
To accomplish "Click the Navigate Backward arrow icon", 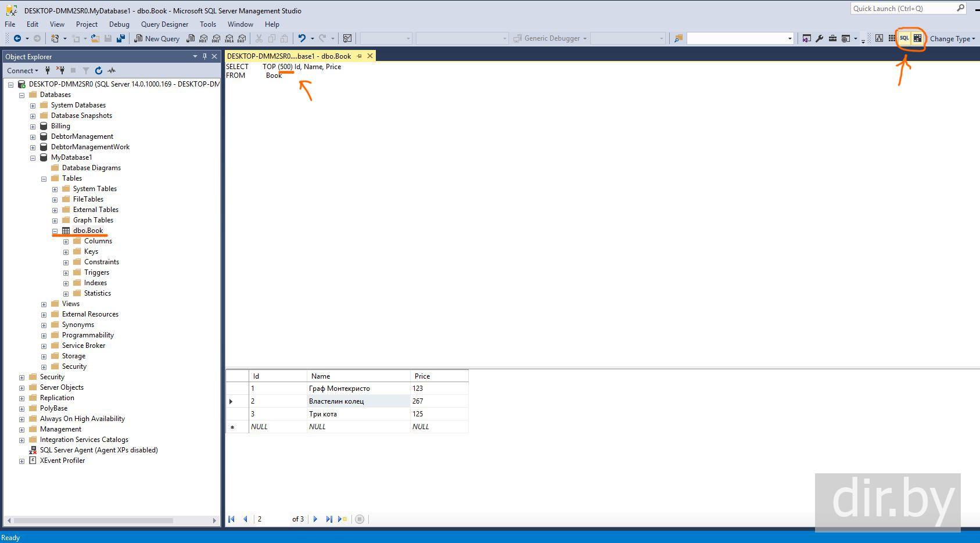I will 17,38.
